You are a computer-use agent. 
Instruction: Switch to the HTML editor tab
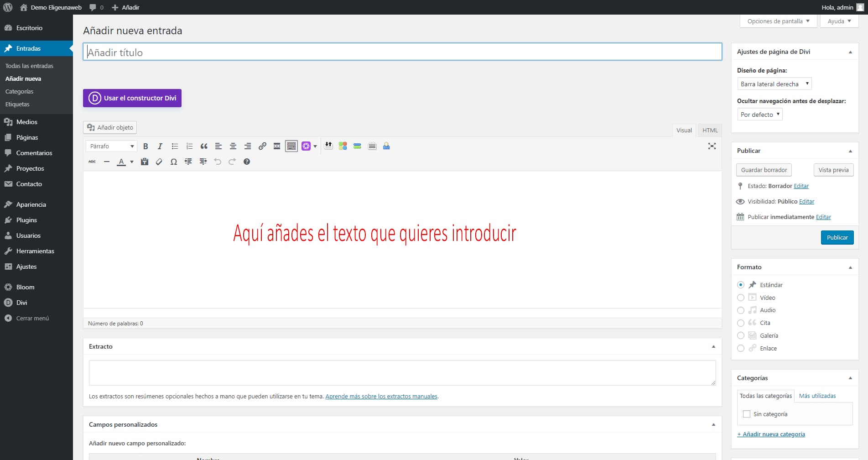click(710, 131)
